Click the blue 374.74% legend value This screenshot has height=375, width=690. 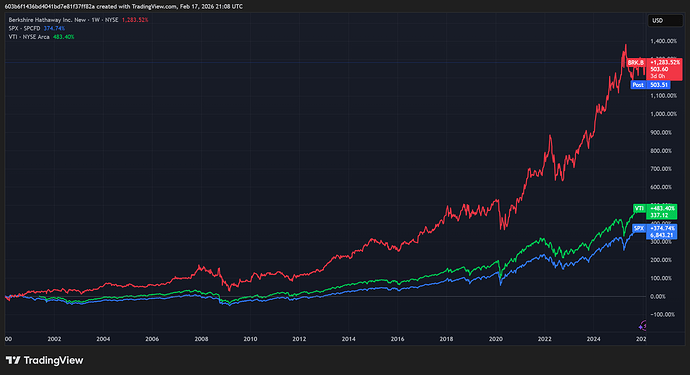[x=54, y=28]
